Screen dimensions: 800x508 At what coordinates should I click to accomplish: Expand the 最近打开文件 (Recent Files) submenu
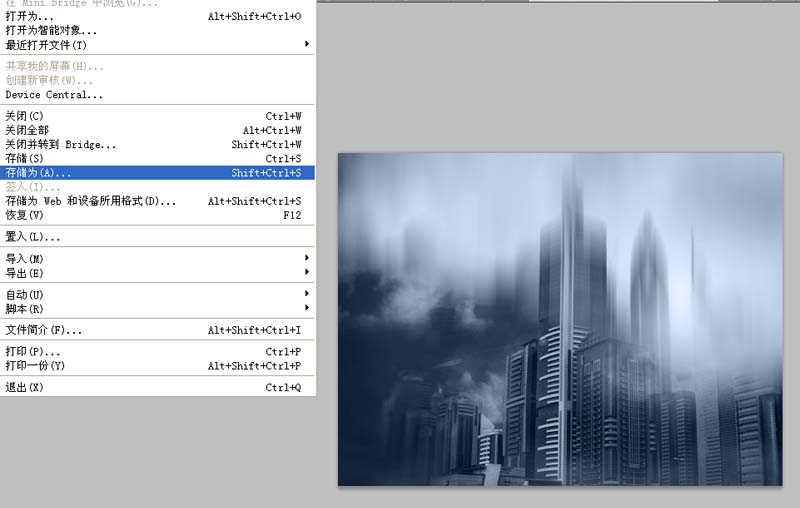pyautogui.click(x=46, y=45)
